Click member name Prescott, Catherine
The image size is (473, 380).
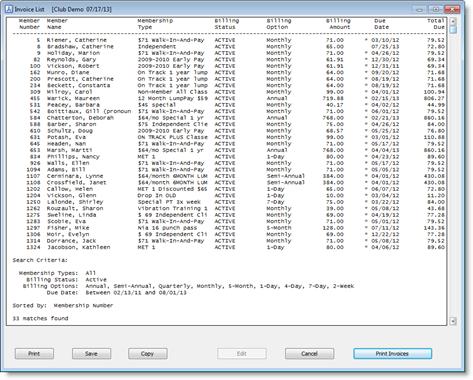pyautogui.click(x=80, y=79)
